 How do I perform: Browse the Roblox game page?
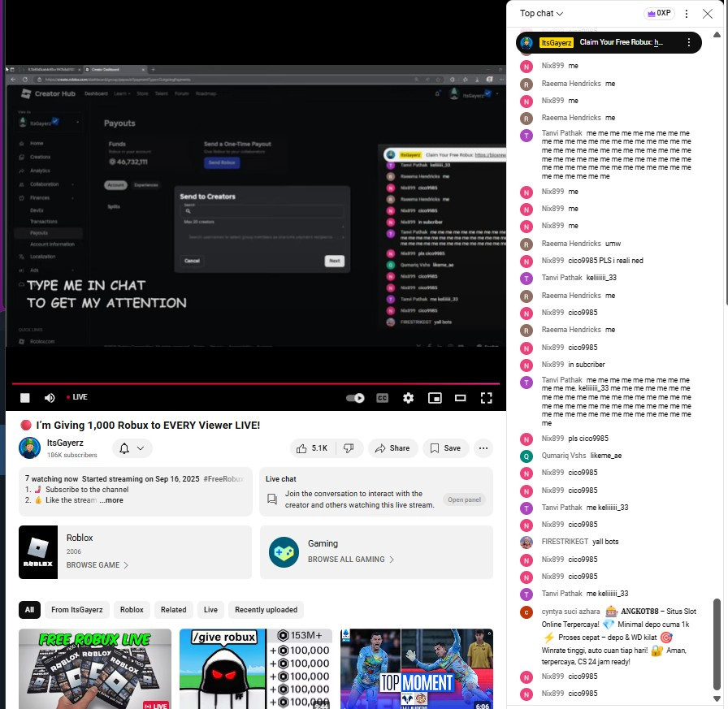click(x=97, y=564)
